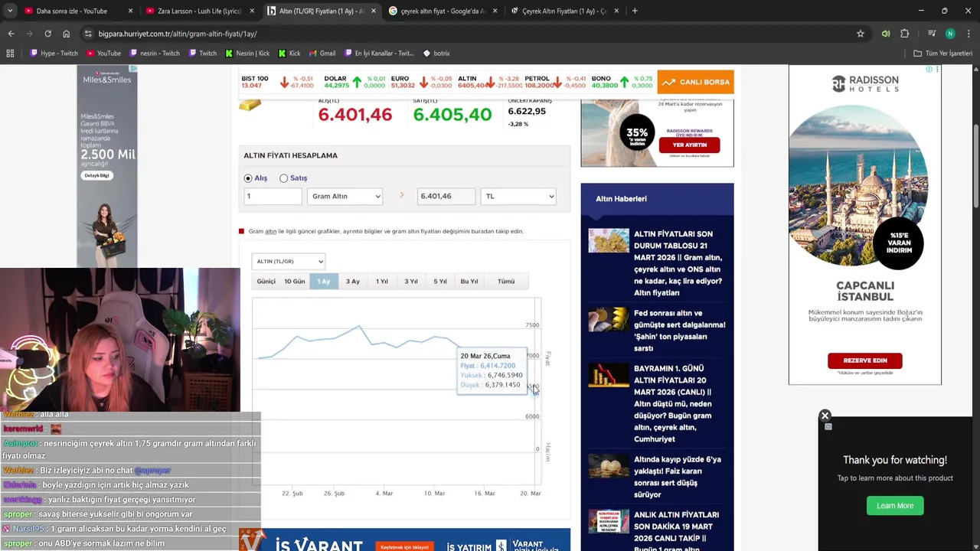Screen dimensions: 980x551
Task: Click Detaylı Bilgi on Miles&Smiles ad
Action: click(x=97, y=175)
